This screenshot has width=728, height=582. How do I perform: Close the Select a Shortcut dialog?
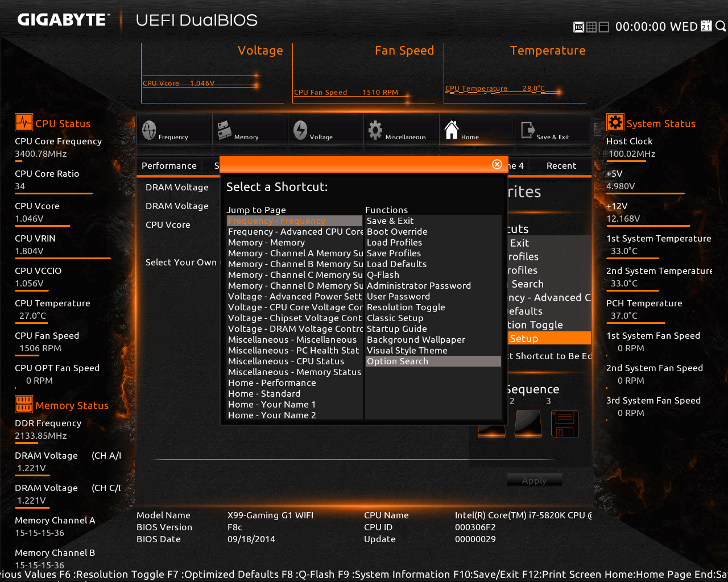[497, 164]
